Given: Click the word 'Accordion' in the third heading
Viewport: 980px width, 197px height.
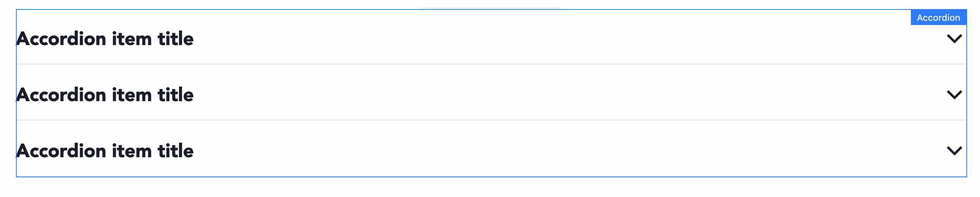Looking at the screenshot, I should point(61,151).
